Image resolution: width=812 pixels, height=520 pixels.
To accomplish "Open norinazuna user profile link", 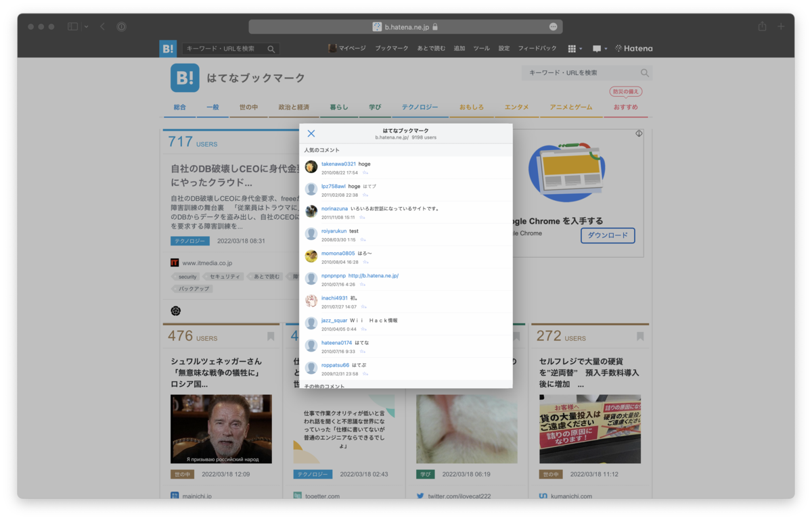I will tap(334, 209).
